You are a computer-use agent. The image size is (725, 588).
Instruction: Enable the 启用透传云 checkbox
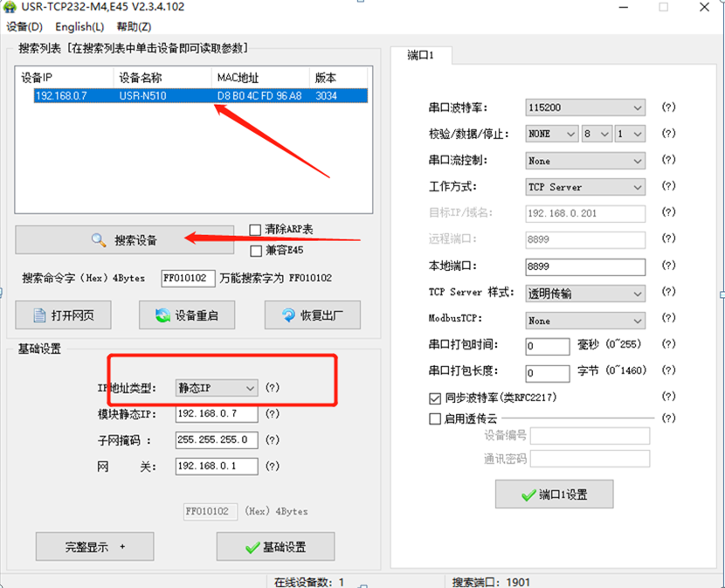pyautogui.click(x=435, y=419)
